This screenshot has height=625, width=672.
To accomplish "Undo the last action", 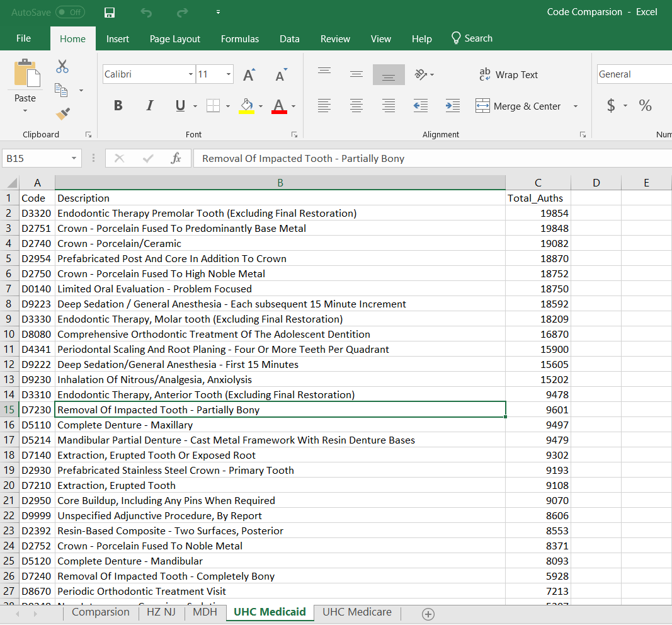I will click(x=145, y=12).
